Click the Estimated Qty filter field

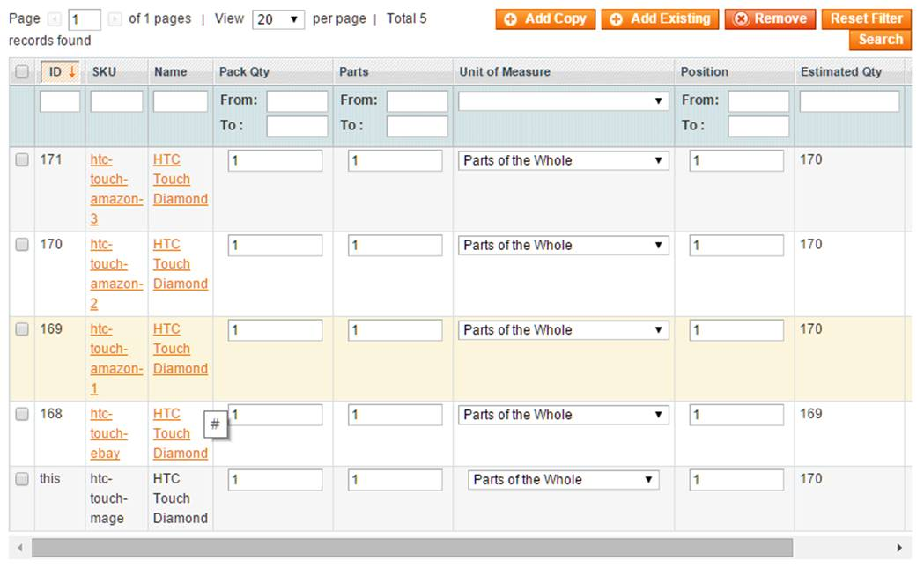849,101
